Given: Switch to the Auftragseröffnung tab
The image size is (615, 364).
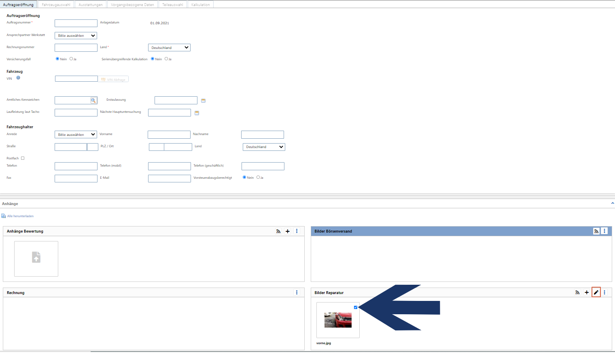Looking at the screenshot, I should [18, 4].
